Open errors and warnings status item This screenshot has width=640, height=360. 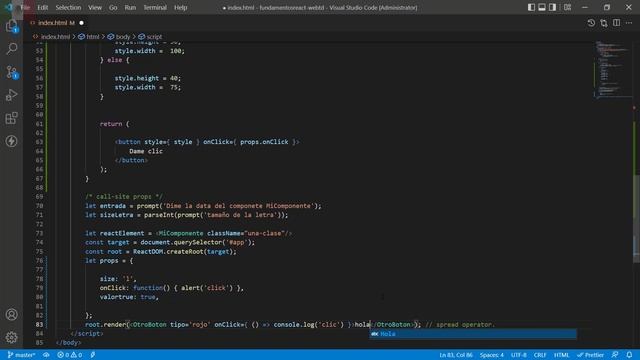click(69, 355)
